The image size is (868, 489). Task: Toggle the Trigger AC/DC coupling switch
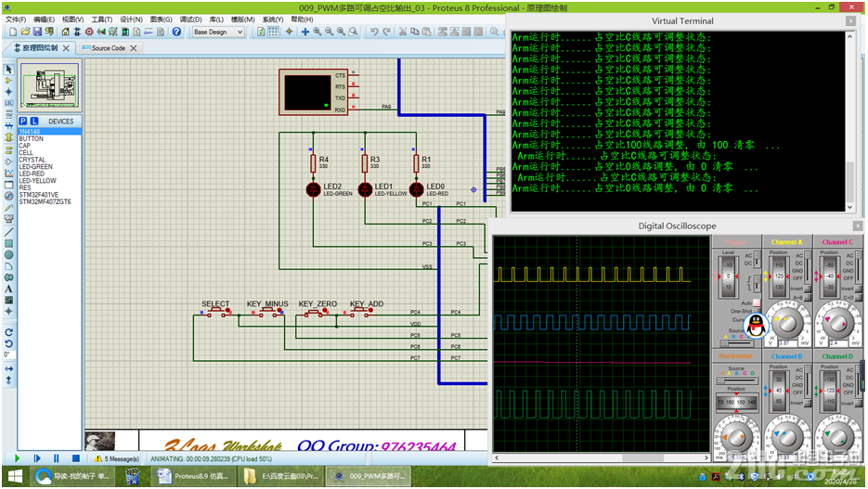point(757,259)
